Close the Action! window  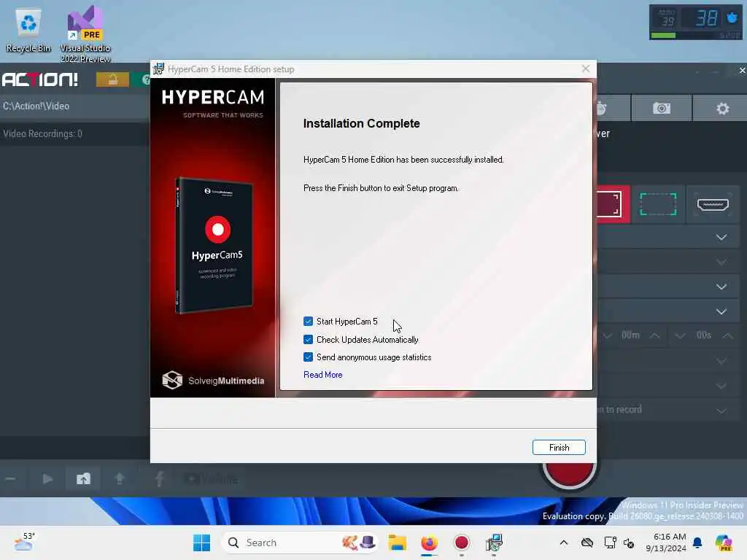click(x=742, y=71)
